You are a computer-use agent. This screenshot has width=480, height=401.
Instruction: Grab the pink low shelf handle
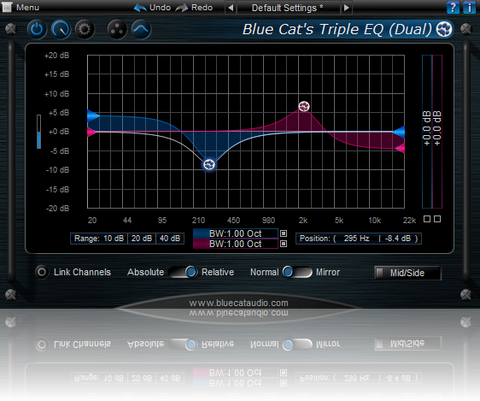click(91, 132)
